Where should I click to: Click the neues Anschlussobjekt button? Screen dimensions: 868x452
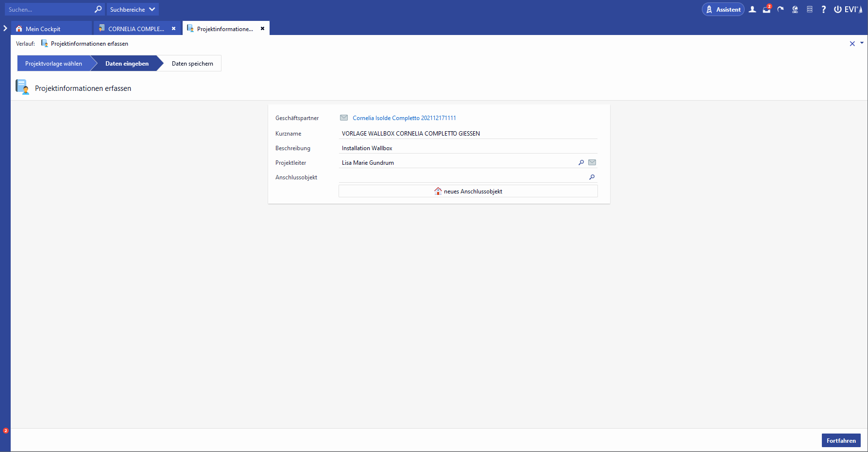click(468, 191)
